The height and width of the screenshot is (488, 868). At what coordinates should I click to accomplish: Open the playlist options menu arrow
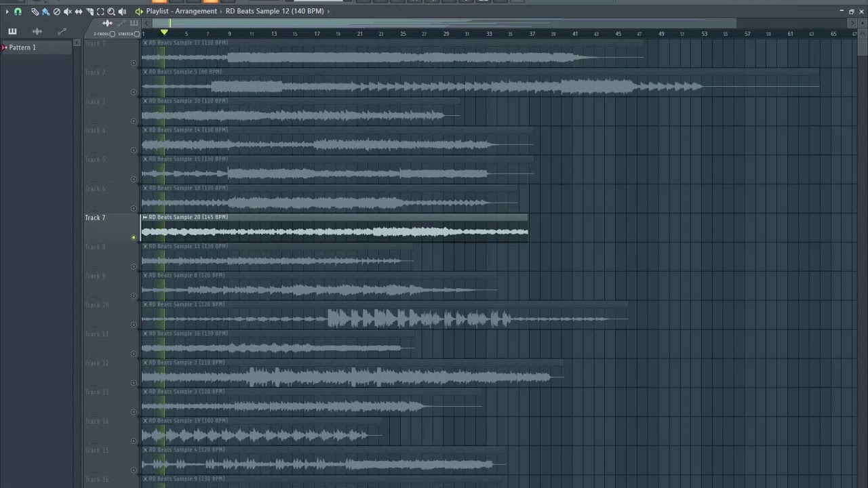[x=7, y=12]
